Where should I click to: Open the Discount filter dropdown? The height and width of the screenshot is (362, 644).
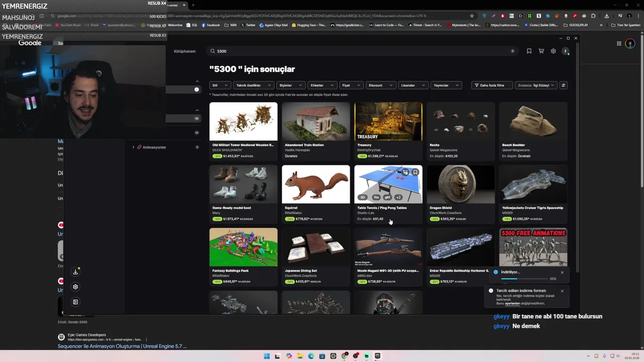click(380, 85)
